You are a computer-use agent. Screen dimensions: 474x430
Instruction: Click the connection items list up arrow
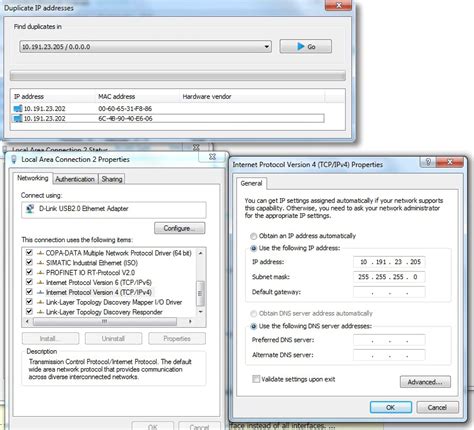[200, 253]
